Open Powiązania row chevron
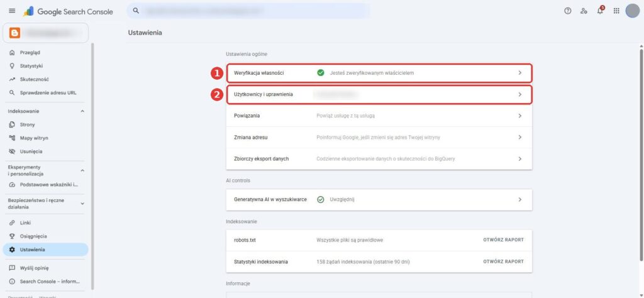This screenshot has width=644, height=298. (519, 116)
